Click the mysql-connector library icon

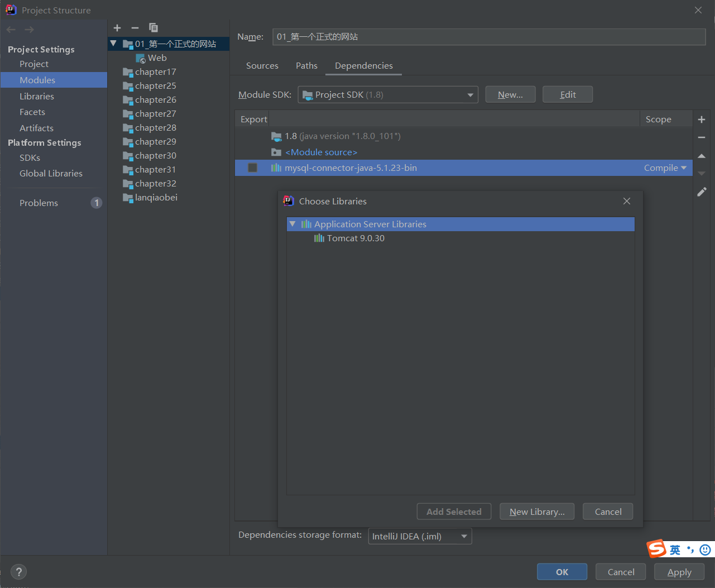[x=276, y=168]
